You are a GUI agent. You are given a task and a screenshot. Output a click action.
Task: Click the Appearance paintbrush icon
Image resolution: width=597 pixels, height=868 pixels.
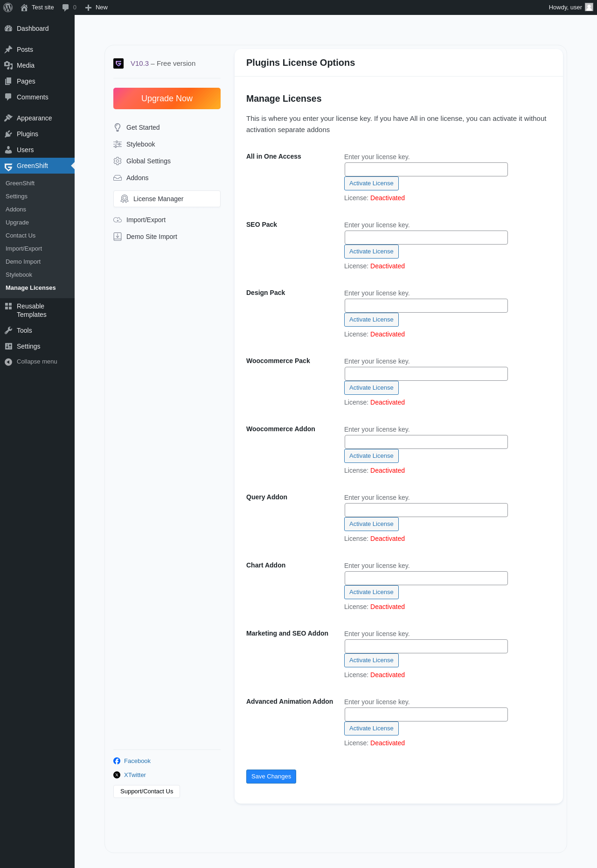click(x=8, y=118)
